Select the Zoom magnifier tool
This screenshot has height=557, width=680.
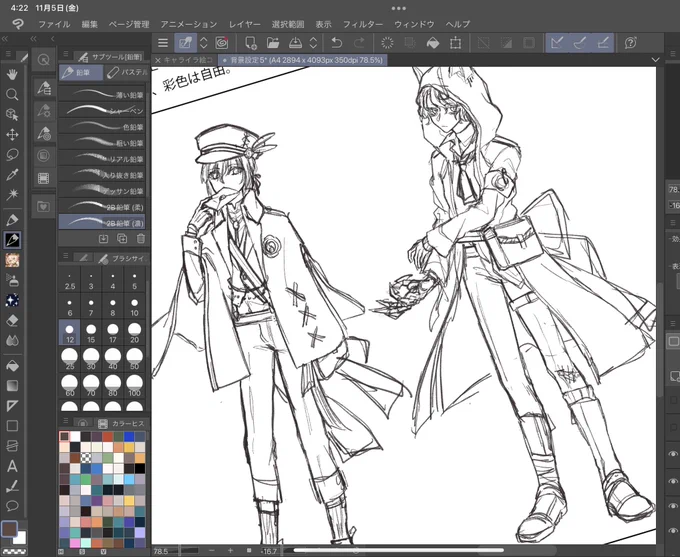click(x=12, y=95)
